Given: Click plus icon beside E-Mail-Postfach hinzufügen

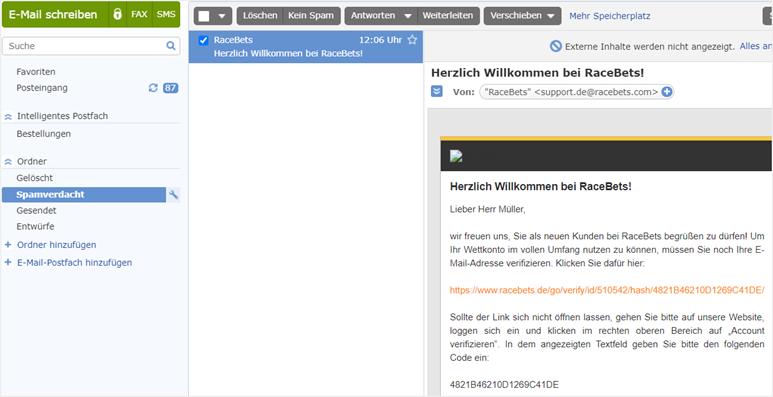Looking at the screenshot, I should (7, 263).
